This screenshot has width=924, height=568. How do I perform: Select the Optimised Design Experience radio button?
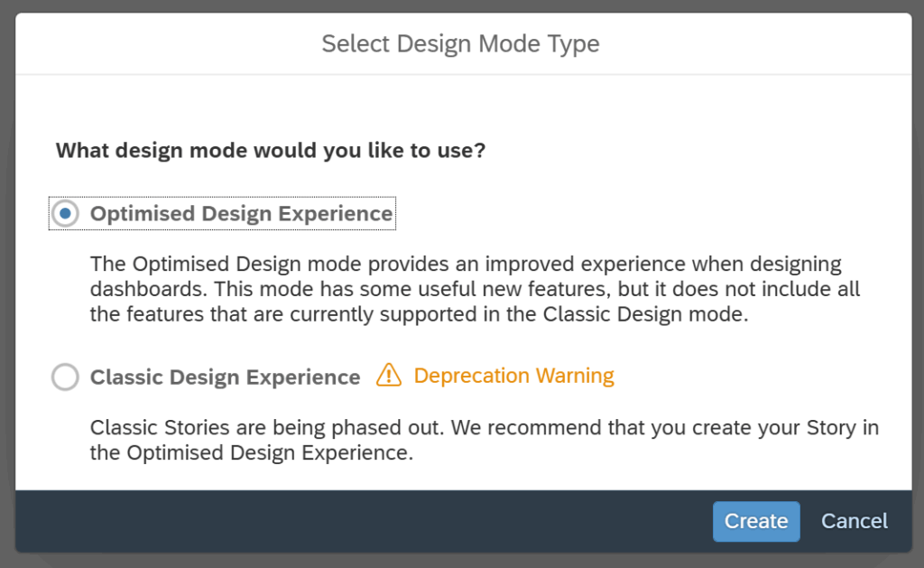(x=65, y=214)
